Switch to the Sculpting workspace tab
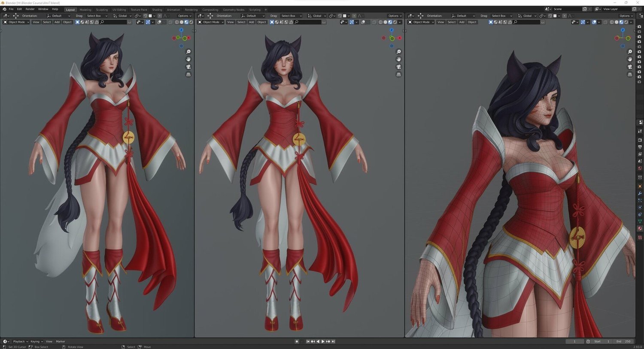This screenshot has height=349, width=644. [102, 9]
